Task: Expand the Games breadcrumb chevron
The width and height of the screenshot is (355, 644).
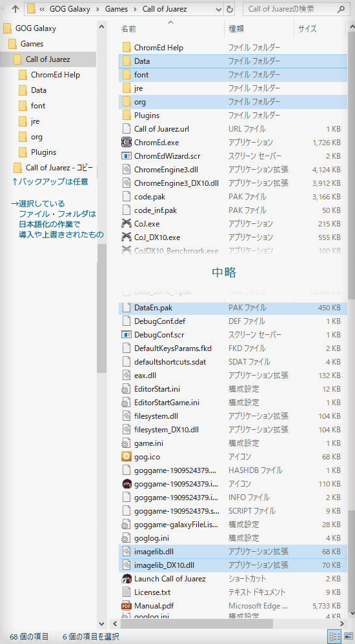Action: pyautogui.click(x=136, y=9)
